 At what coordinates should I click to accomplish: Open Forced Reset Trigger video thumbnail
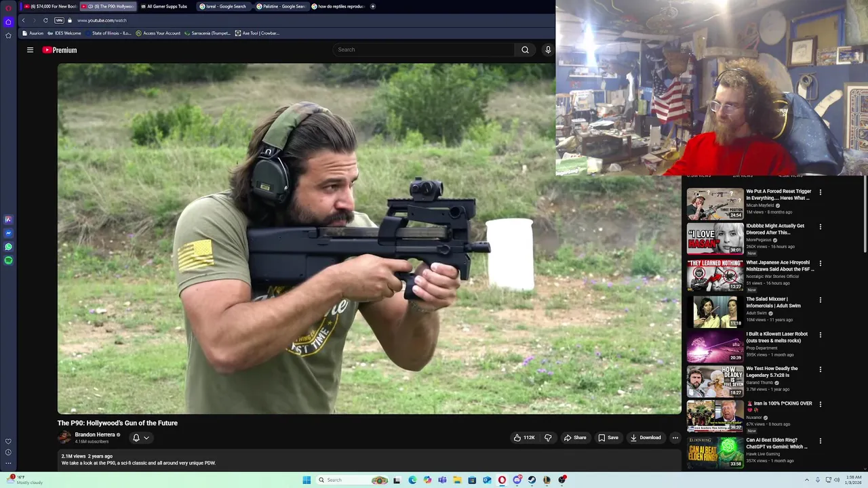point(715,203)
